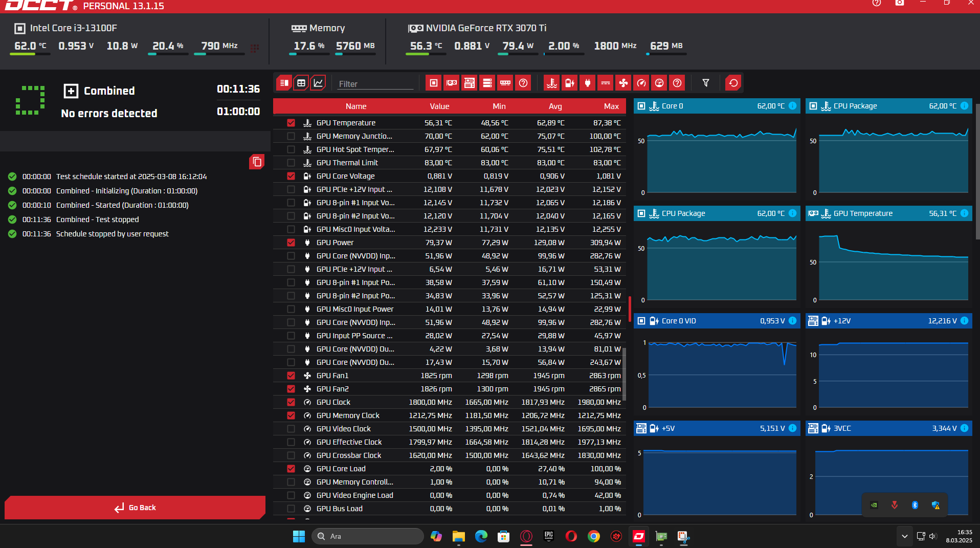Filter by load gauge sensor icon

pyautogui.click(x=659, y=83)
